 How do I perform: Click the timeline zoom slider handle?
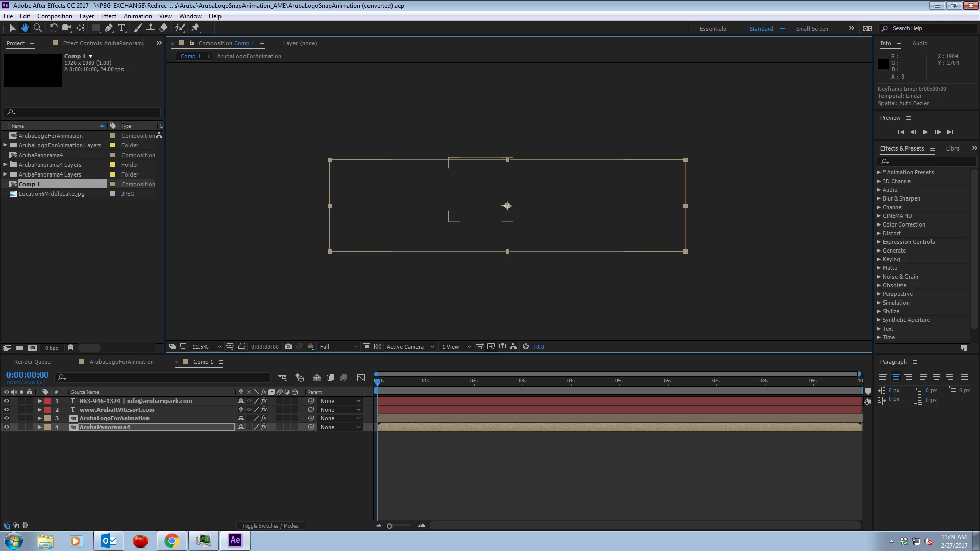(x=389, y=526)
